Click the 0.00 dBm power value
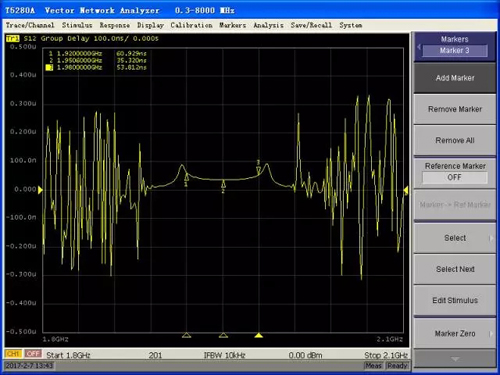This screenshot has width=500, height=375. click(x=305, y=355)
